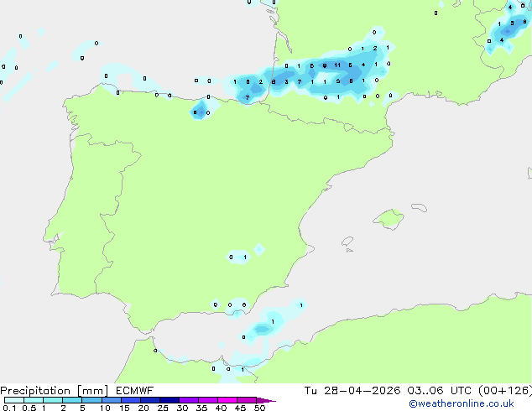Pick the 25–30 mm navy legend swatch
This screenshot has height=411, width=532.
[x=169, y=400]
